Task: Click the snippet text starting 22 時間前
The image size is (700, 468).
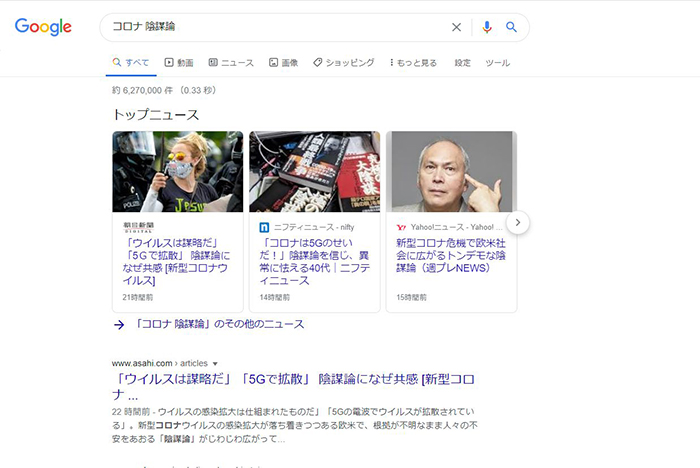Action: point(295,425)
